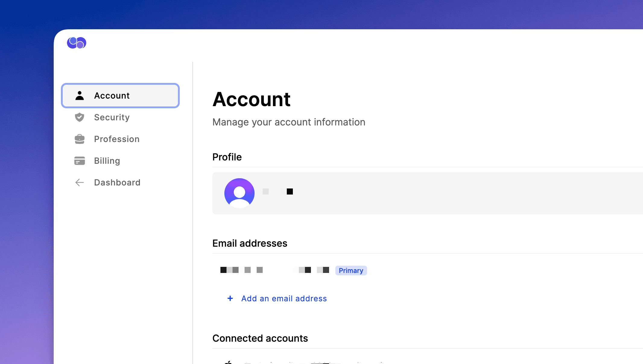Viewport: 643px width, 364px height.
Task: Click the app logo in the header
Action: 77,43
